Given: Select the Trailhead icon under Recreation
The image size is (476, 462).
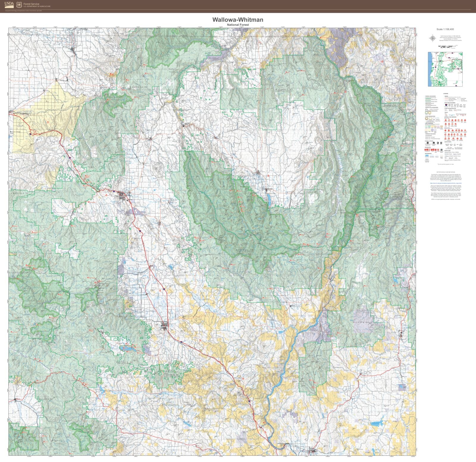Looking at the screenshot, I should [x=436, y=150].
